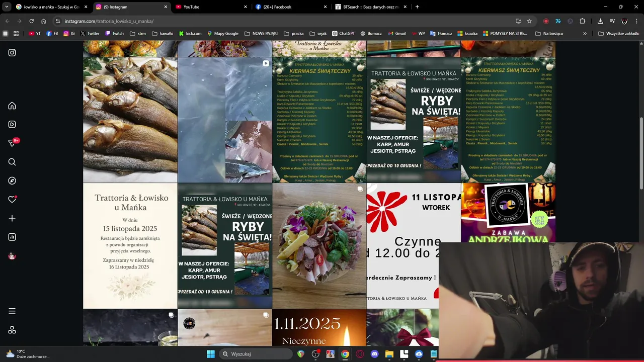Open the Windows Start button
Image resolution: width=644 pixels, height=362 pixels.
click(211, 354)
